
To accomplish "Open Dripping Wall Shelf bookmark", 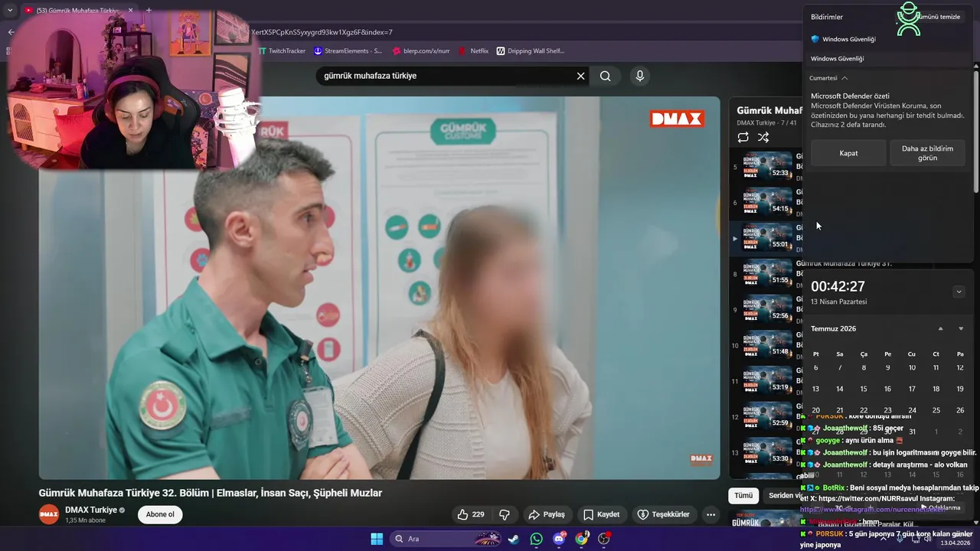I will point(530,51).
